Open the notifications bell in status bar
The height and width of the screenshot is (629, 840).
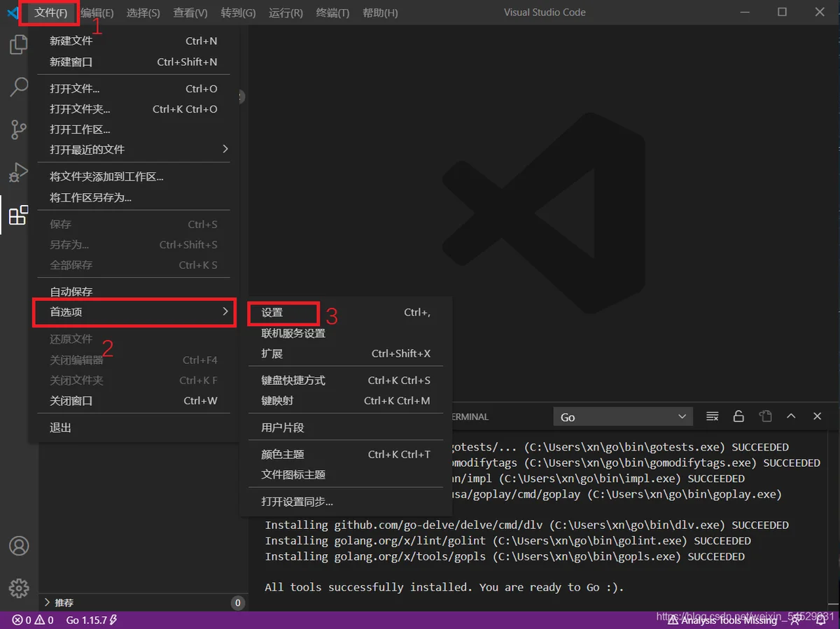tap(821, 620)
